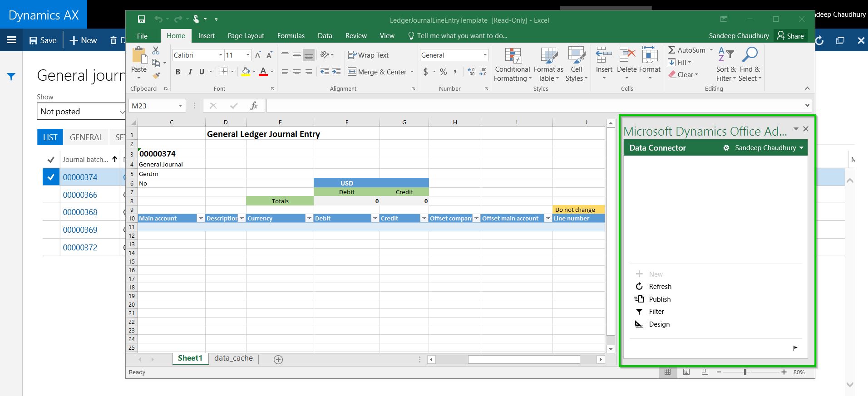Click the Orientation text-angle icon
868x396 pixels.
click(325, 55)
